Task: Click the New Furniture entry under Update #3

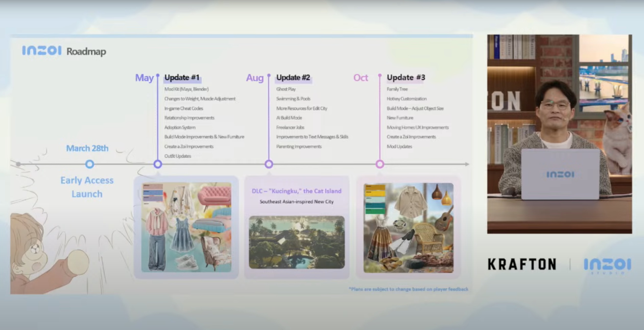Action: pos(400,118)
